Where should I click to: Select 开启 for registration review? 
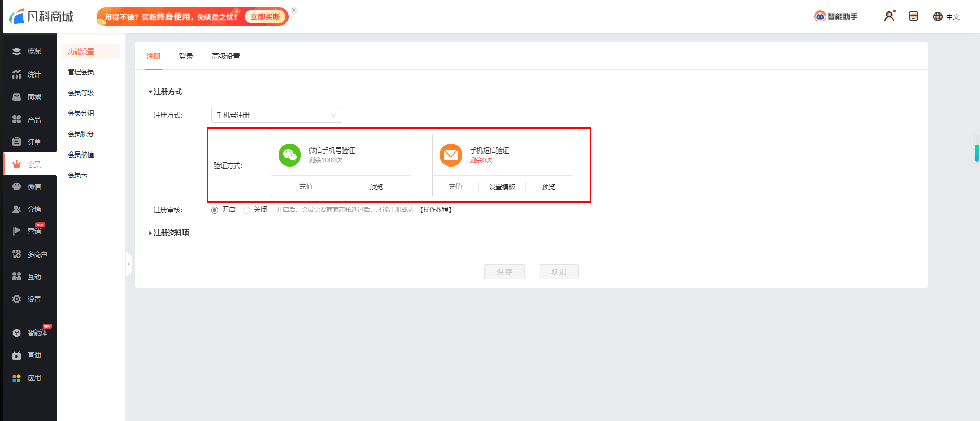215,210
